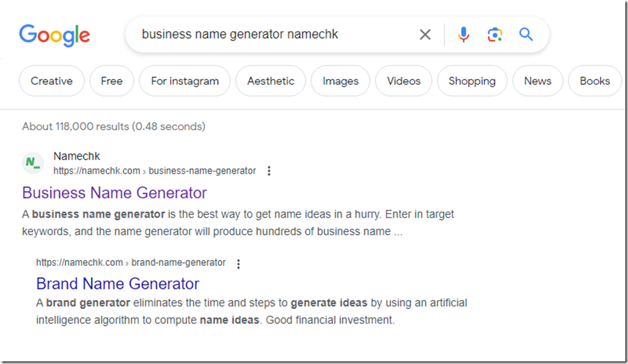The width and height of the screenshot is (628, 364).
Task: Click the Google logo
Action: tap(54, 35)
